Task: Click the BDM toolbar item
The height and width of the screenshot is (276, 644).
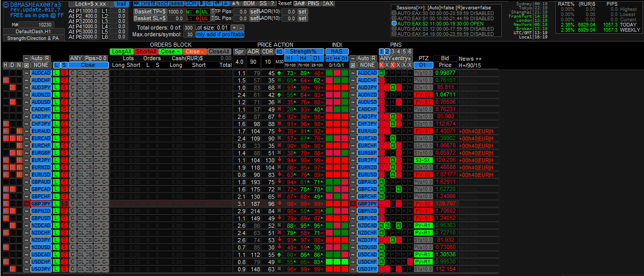Action: tap(249, 3)
